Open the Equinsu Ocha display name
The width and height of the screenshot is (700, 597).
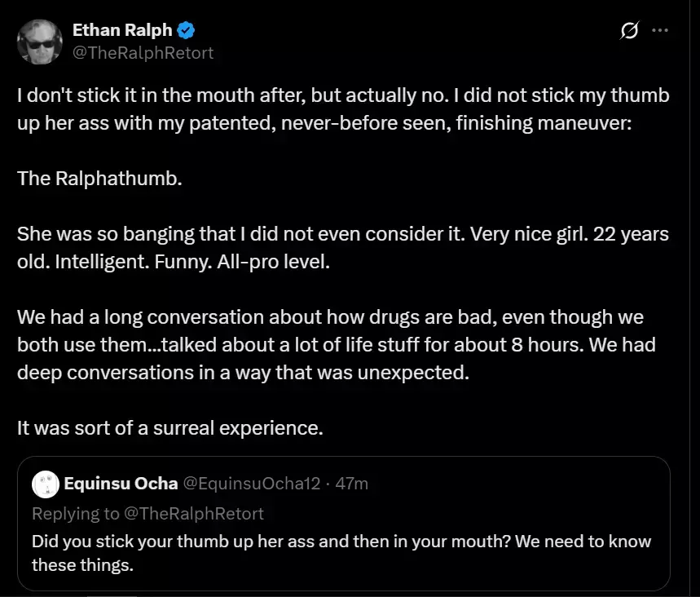121,484
